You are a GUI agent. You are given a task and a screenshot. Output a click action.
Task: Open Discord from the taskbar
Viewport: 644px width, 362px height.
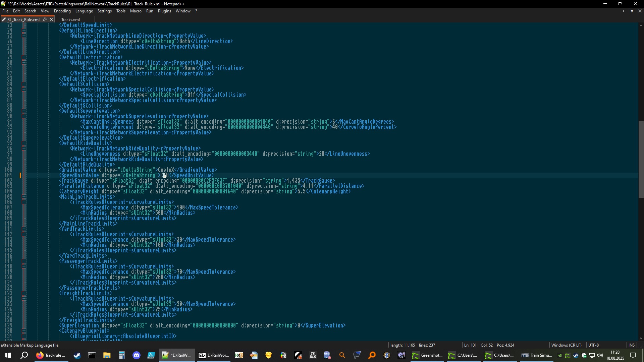tap(137, 355)
